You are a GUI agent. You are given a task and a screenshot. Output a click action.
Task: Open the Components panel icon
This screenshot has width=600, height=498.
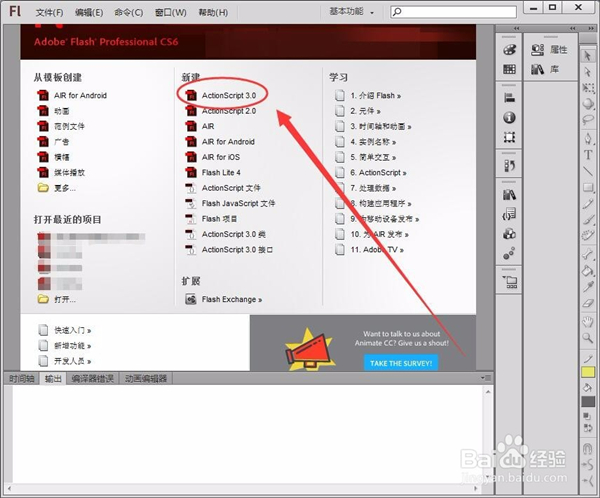(509, 233)
